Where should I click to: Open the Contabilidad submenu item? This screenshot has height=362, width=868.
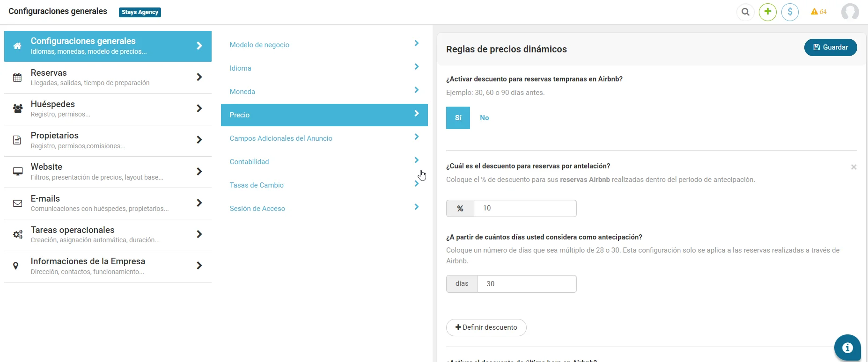[x=324, y=162]
